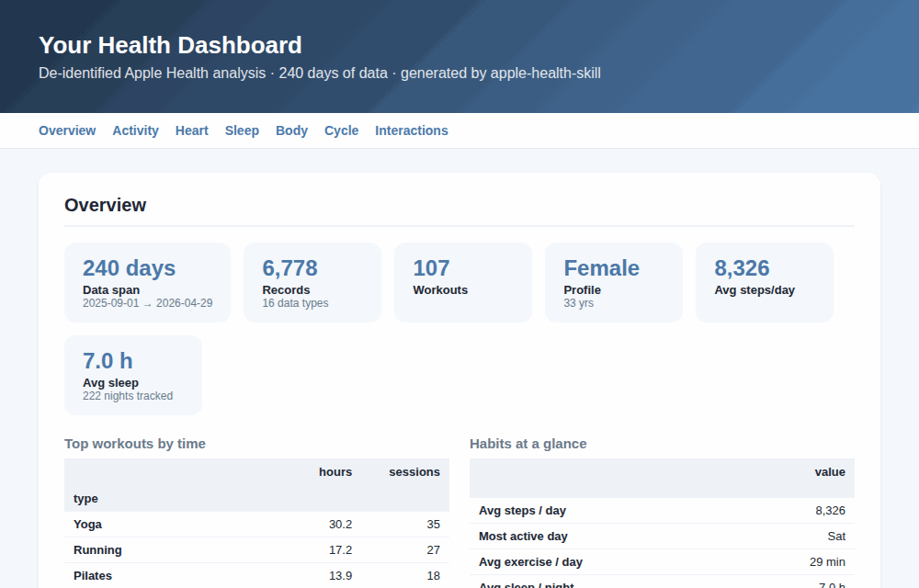Click the 240 days data span card
Viewport: 919px width, 588px height.
coord(147,282)
